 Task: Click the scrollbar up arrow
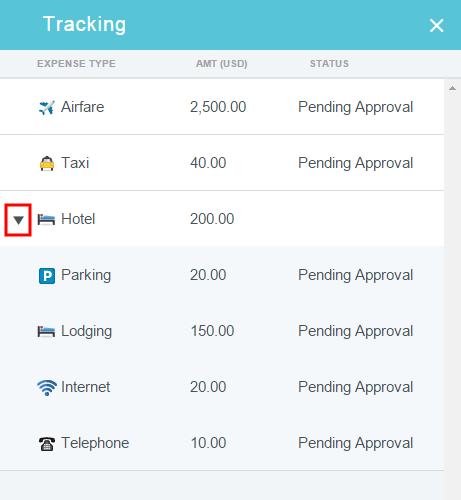(x=452, y=88)
